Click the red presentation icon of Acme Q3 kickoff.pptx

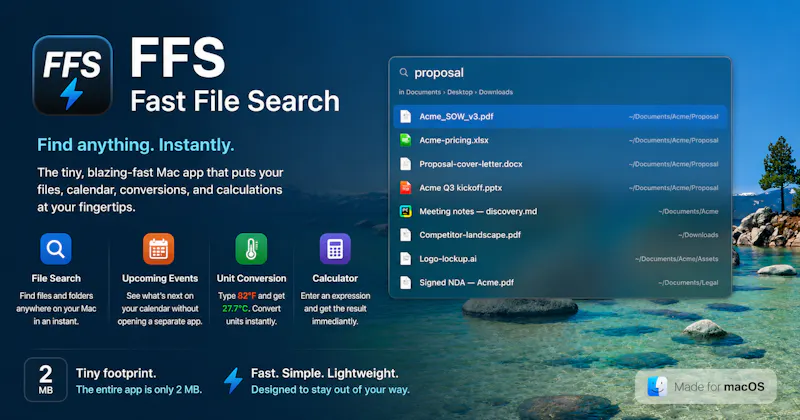[x=406, y=187]
